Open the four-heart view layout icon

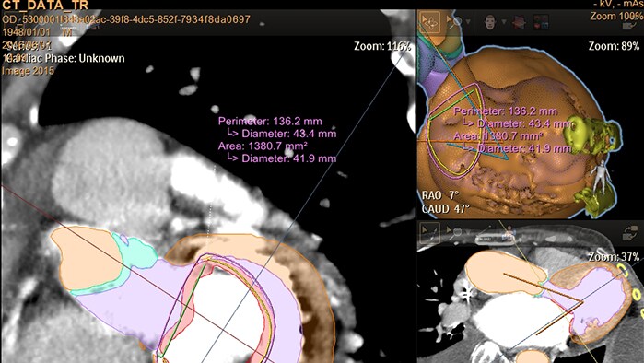[541, 22]
